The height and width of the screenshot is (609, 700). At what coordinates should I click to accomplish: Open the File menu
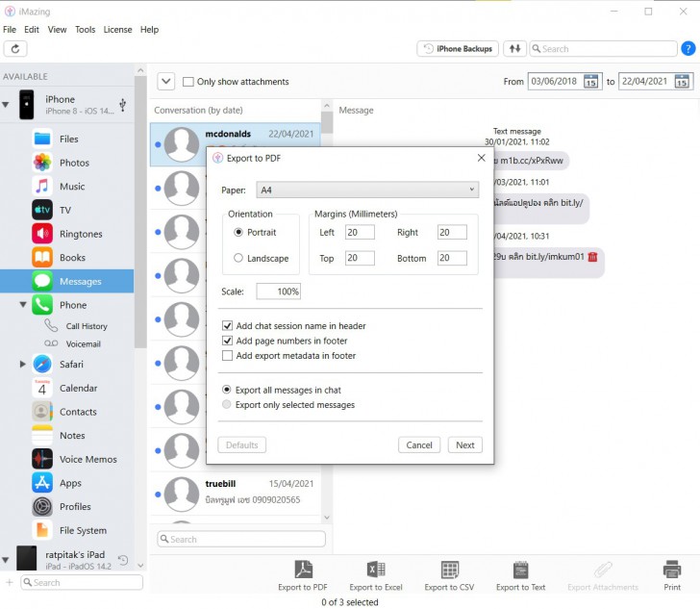coord(10,30)
